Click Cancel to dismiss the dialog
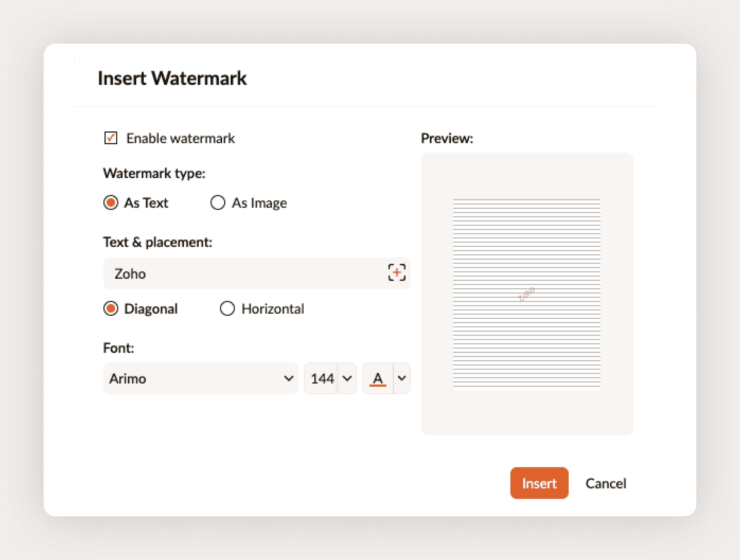 (x=606, y=483)
